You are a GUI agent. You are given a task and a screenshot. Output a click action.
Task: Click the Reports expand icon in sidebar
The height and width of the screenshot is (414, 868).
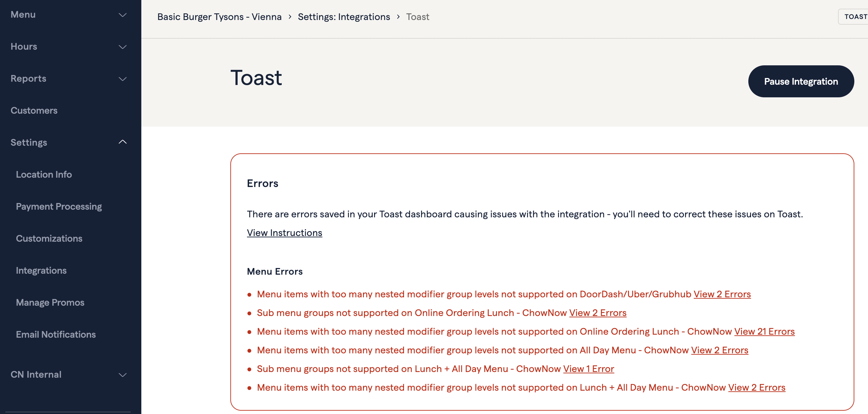tap(123, 78)
